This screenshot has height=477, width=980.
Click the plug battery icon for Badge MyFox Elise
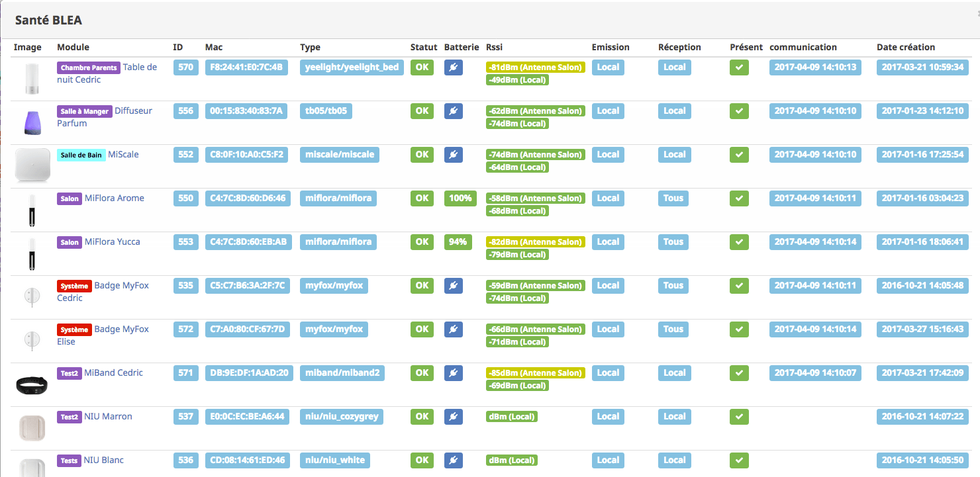[454, 329]
